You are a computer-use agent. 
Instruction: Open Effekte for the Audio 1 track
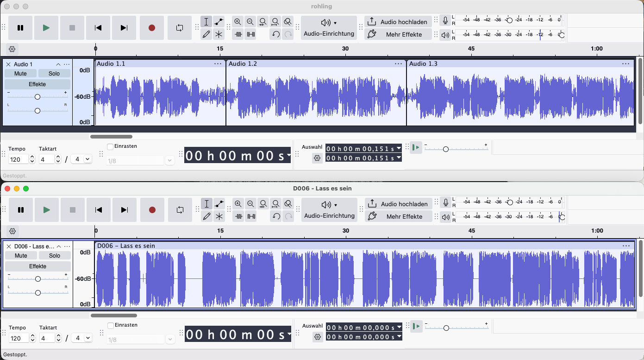[x=38, y=84]
